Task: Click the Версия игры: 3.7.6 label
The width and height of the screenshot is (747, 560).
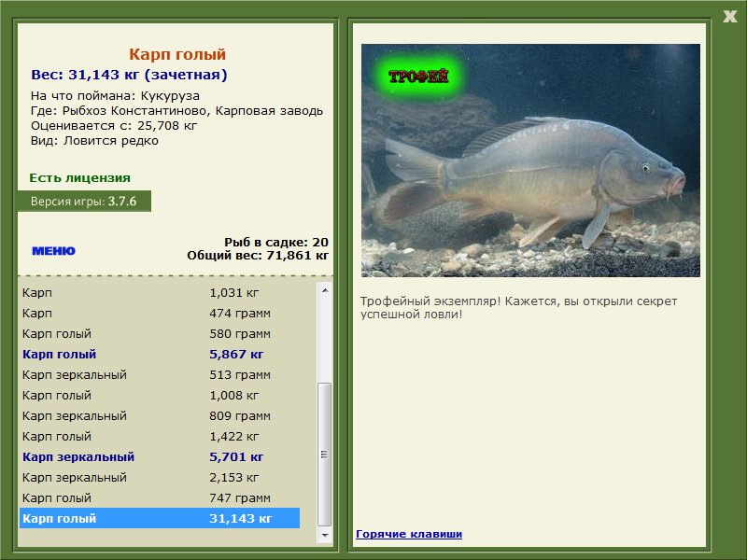Action: pos(84,201)
